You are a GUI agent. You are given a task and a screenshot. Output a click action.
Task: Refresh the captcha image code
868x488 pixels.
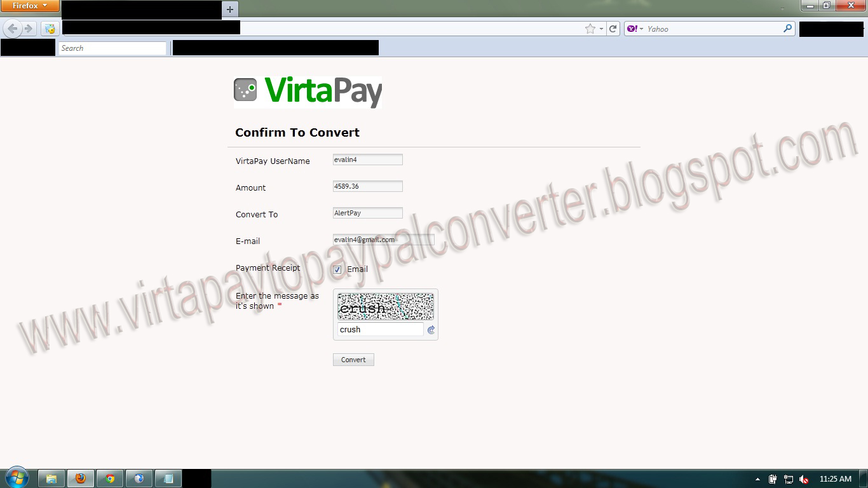(431, 330)
